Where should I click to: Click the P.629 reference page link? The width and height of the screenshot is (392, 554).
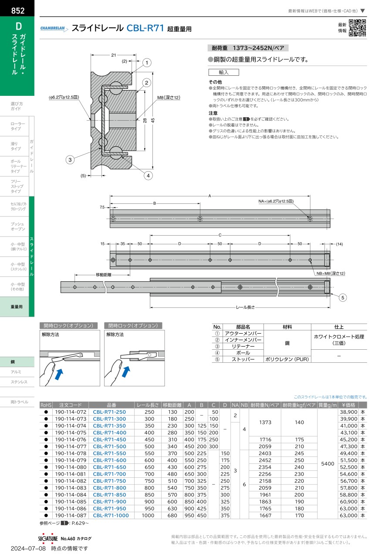point(80,523)
